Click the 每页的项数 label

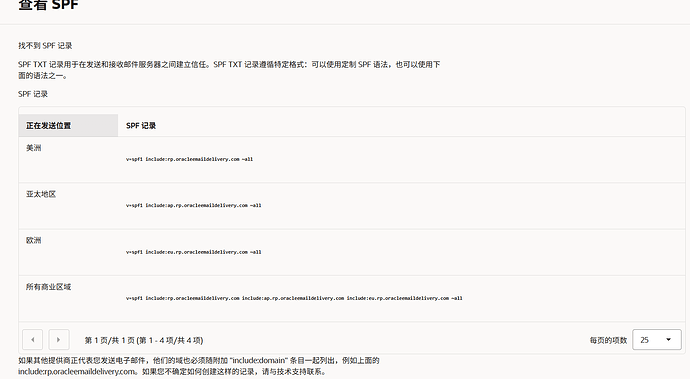608,340
